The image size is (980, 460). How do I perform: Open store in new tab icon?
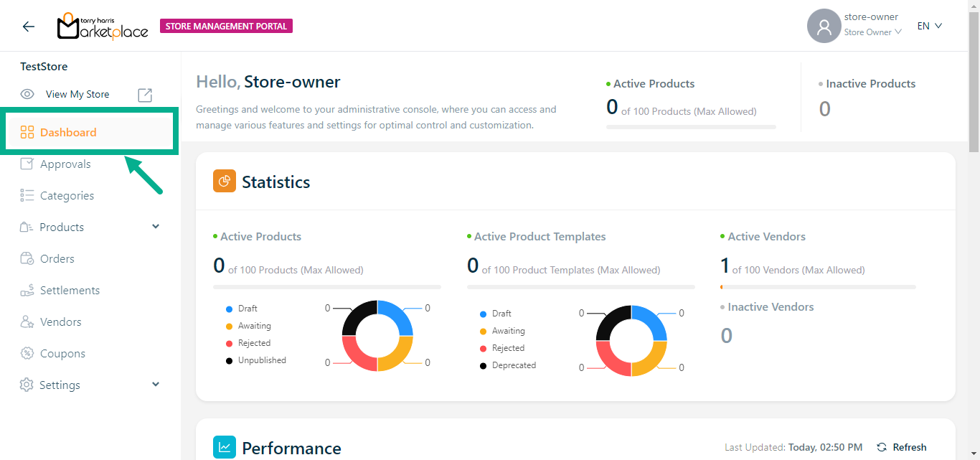tap(145, 95)
